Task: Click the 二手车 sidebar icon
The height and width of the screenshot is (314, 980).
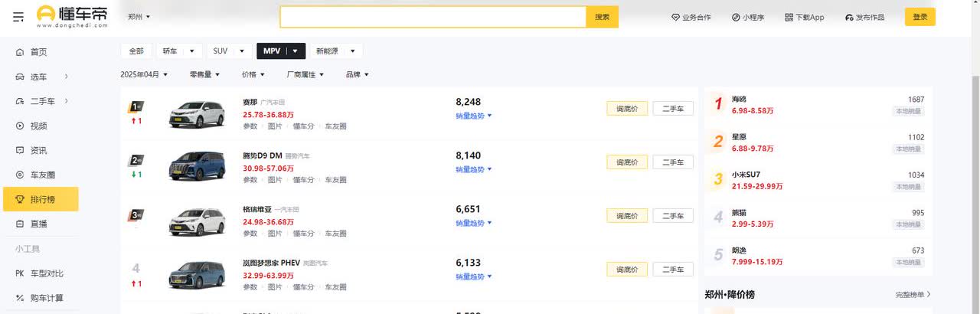Action: [x=20, y=101]
